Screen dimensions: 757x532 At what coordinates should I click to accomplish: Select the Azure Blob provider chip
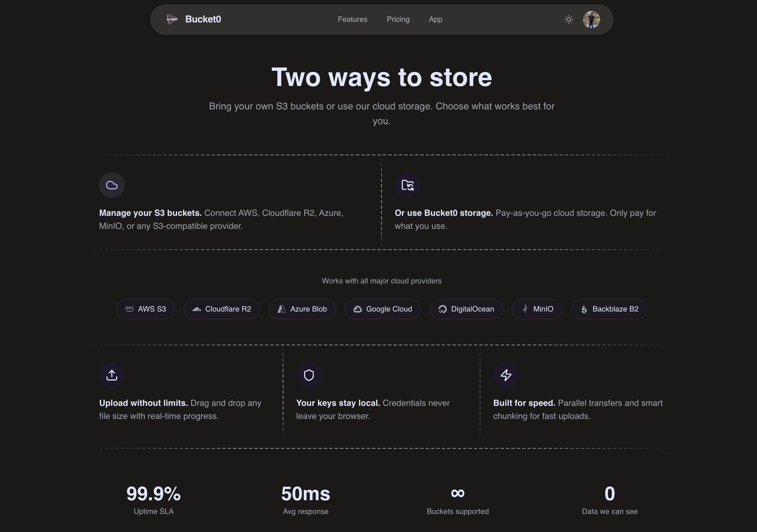302,309
